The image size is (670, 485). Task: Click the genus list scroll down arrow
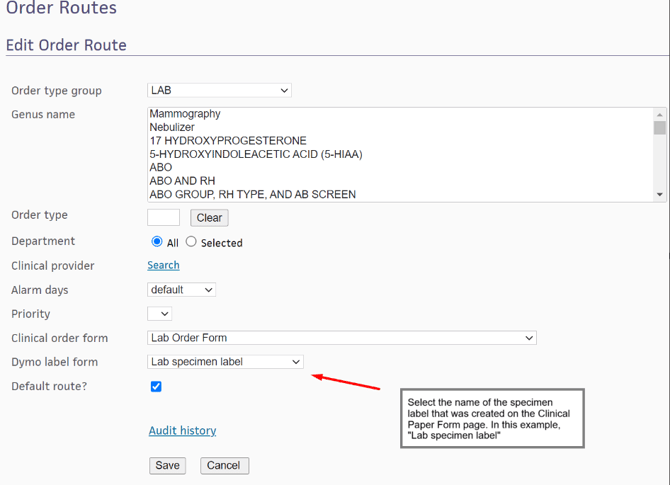660,195
